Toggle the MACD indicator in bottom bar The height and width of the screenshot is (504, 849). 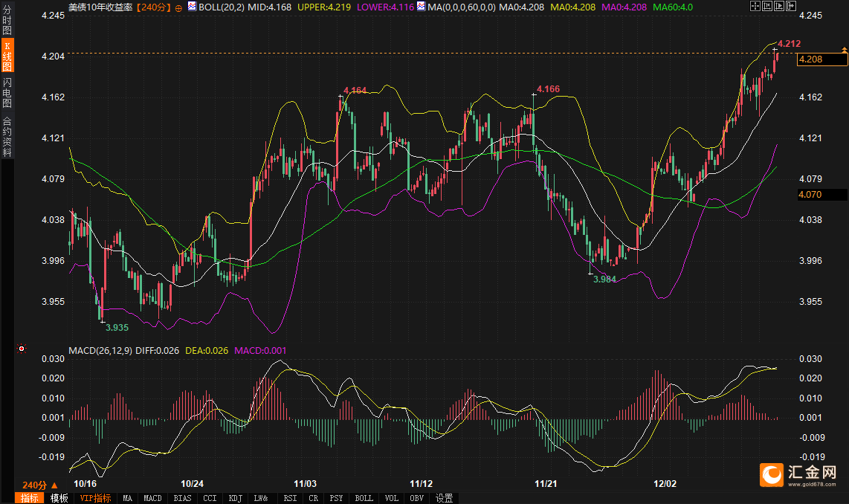[x=152, y=498]
